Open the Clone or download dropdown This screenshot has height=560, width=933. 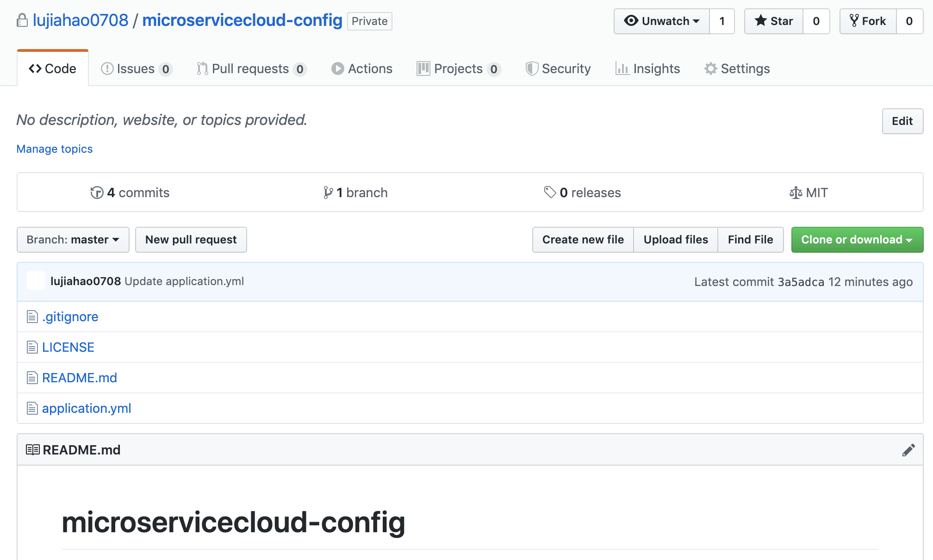(857, 240)
